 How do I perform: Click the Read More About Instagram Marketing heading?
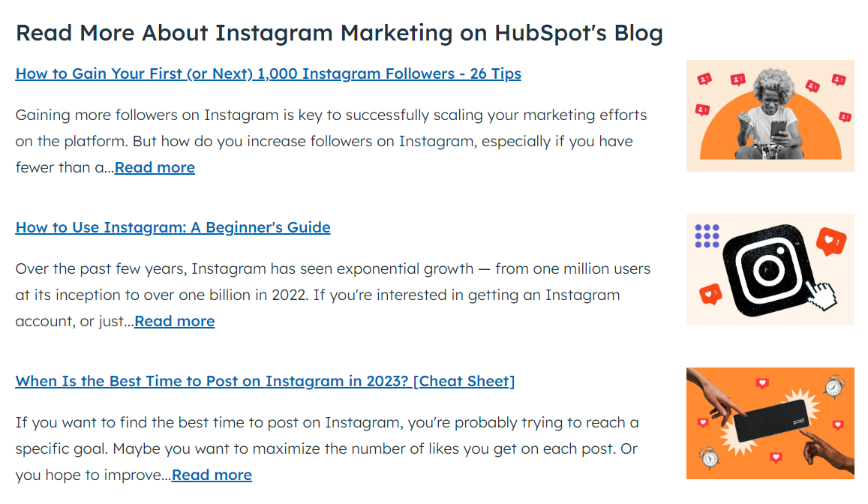click(x=339, y=33)
